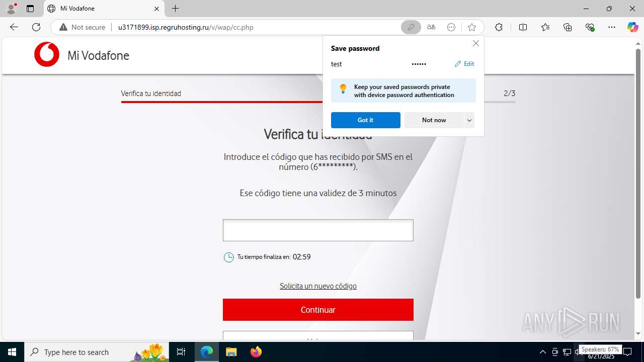Open Microsoft Edge from the taskbar
The image size is (644, 362).
coord(207,352)
